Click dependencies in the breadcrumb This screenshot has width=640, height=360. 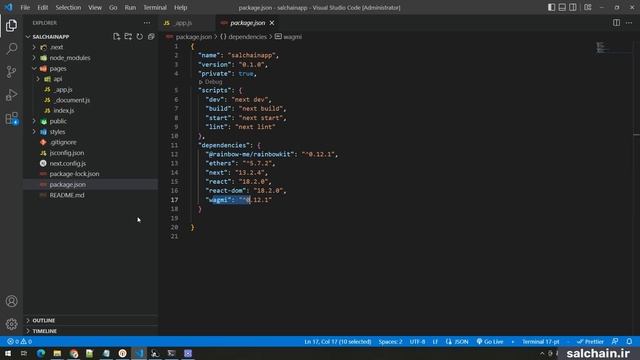247,37
